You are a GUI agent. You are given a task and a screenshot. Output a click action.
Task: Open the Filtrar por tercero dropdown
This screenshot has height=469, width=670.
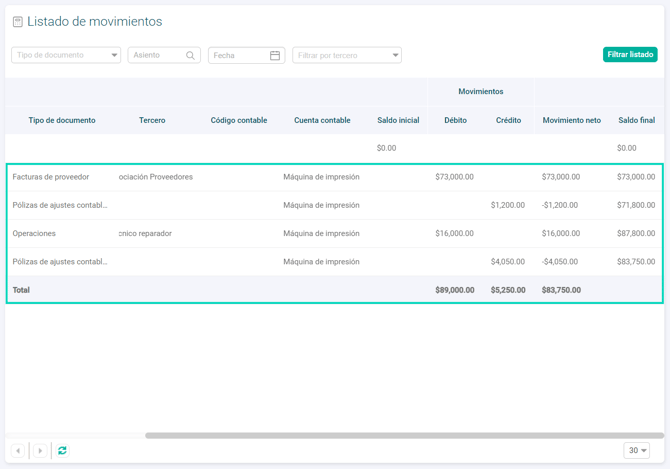coord(395,56)
